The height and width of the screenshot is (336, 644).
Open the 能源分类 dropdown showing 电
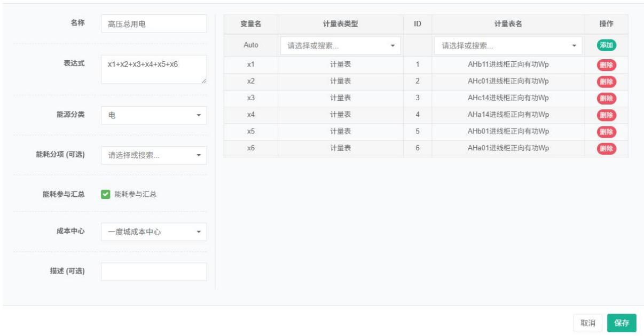point(153,115)
